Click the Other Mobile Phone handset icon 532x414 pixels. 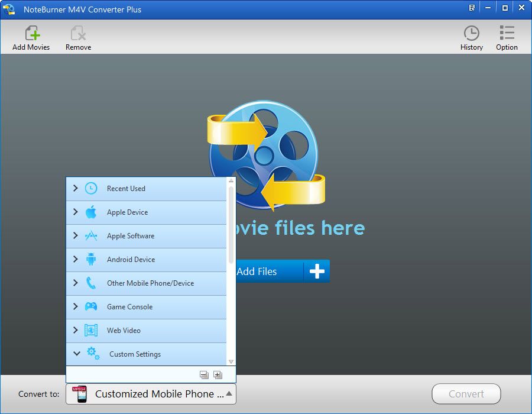click(91, 283)
